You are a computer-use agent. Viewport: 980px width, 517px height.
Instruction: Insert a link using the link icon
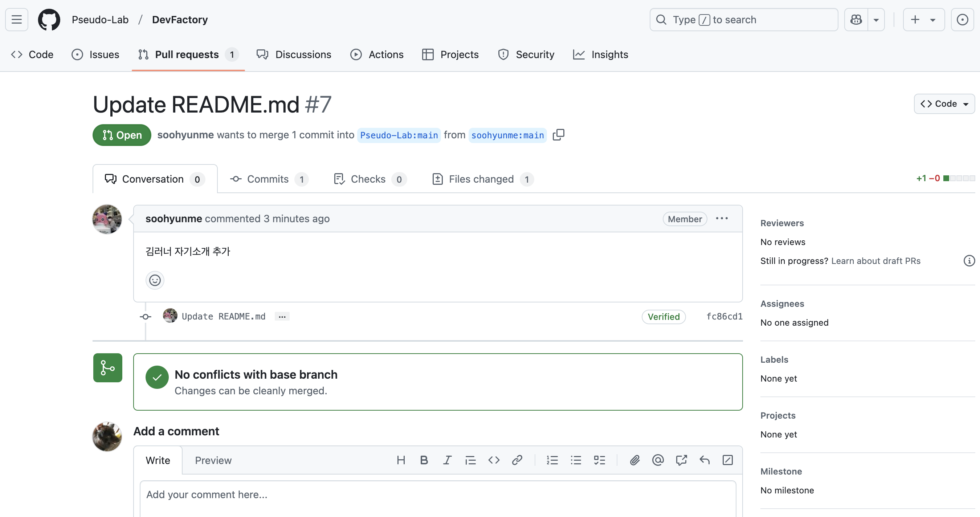(517, 460)
